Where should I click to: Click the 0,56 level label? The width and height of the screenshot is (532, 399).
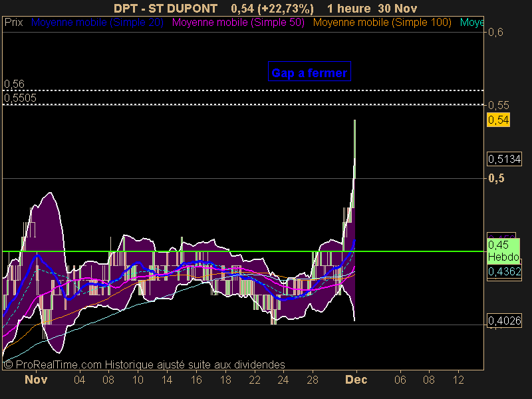[x=14, y=84]
